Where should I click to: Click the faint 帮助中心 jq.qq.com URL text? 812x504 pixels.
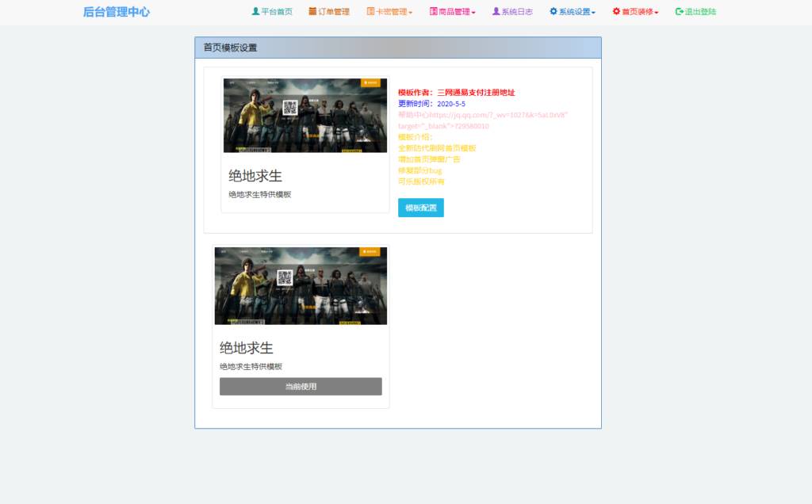(x=483, y=120)
